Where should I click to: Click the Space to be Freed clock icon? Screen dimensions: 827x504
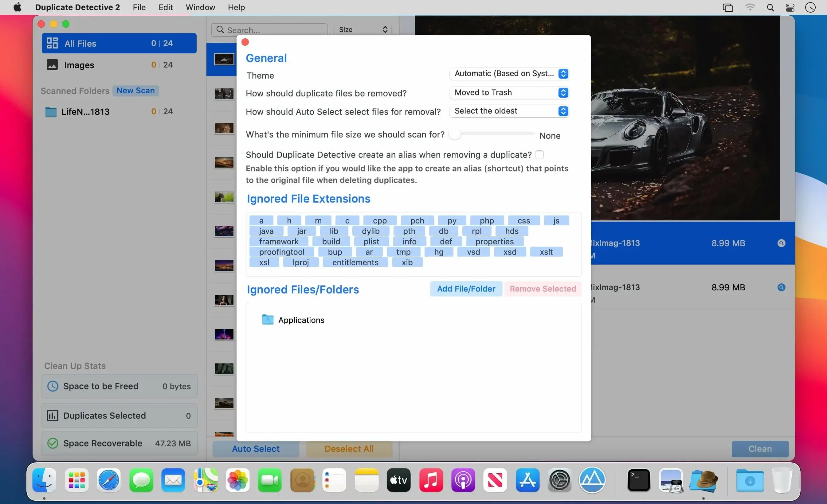click(53, 386)
